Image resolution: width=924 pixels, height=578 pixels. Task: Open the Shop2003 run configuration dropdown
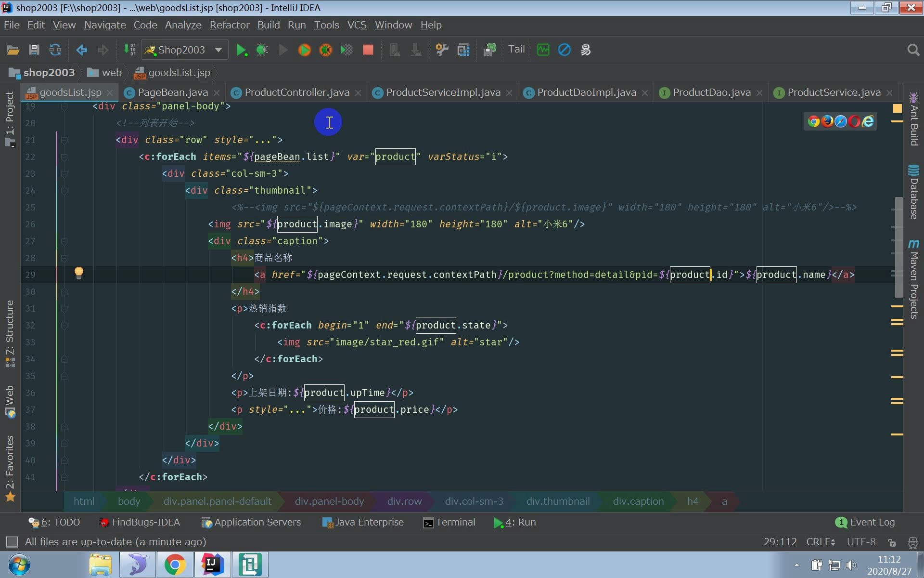[185, 50]
